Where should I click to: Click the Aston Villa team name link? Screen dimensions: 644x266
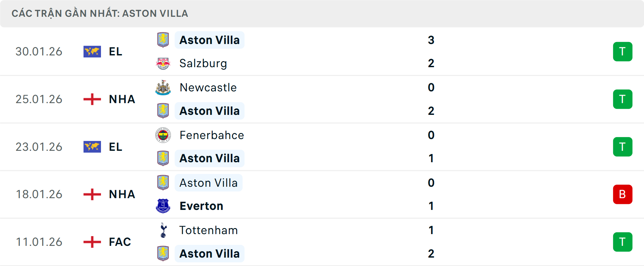[209, 40]
